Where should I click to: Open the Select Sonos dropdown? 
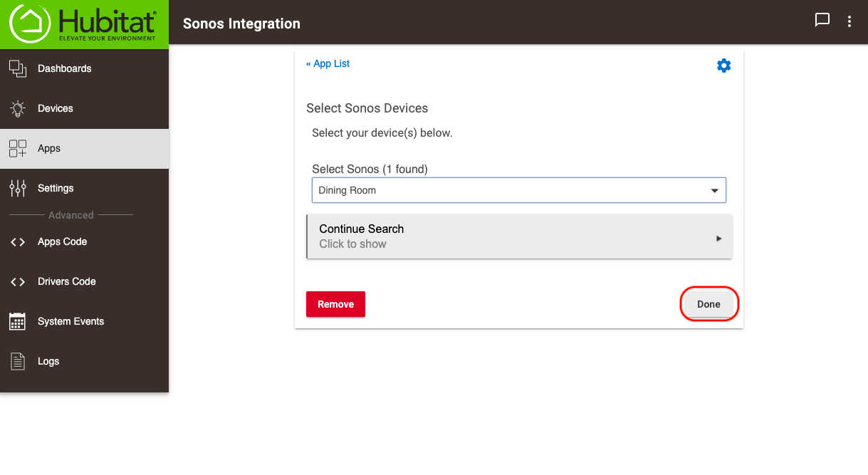519,190
